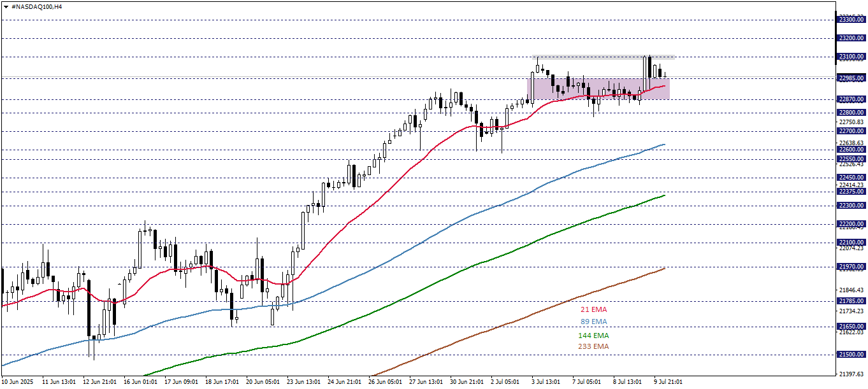Click the 22985.00 price level label

pos(851,78)
